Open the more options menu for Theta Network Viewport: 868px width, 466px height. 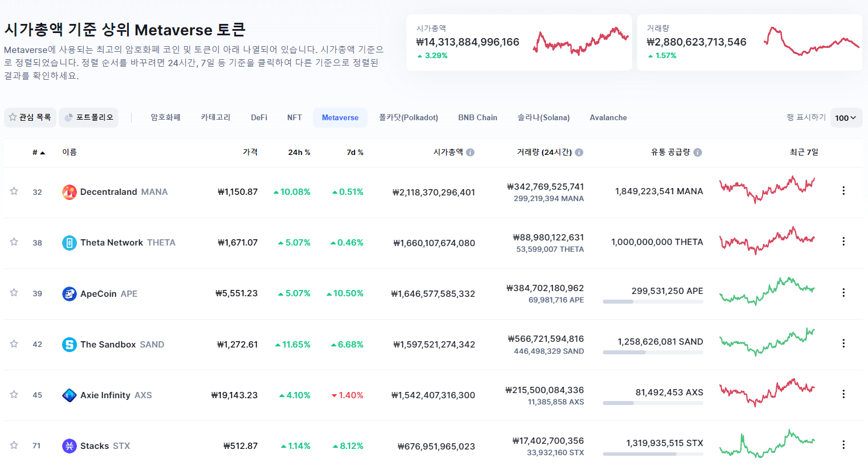(843, 242)
